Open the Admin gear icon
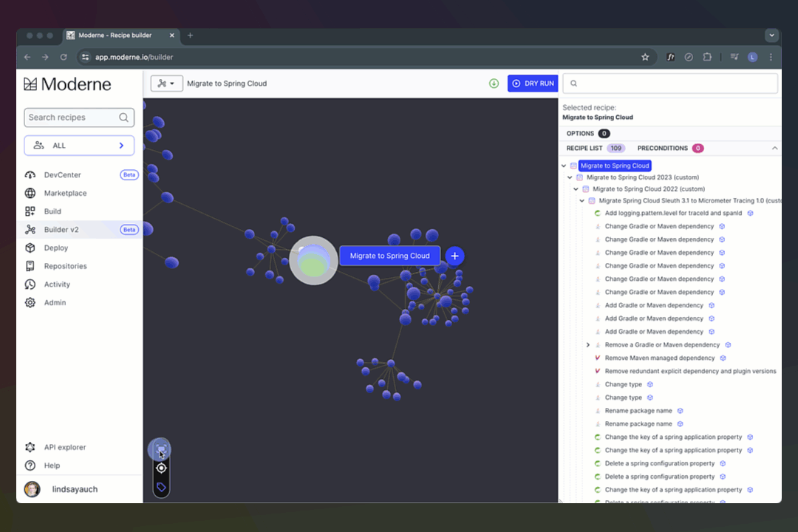The height and width of the screenshot is (532, 798). (x=30, y=303)
